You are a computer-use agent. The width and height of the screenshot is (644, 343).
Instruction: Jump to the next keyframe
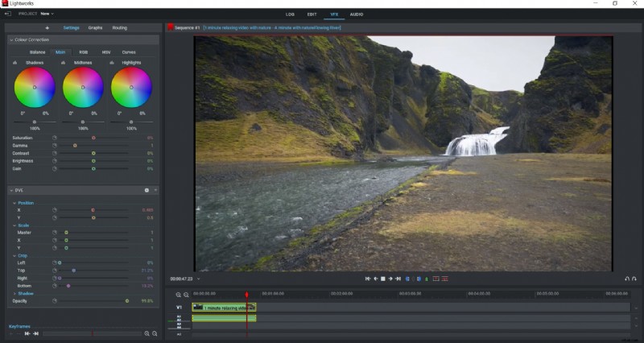35,333
